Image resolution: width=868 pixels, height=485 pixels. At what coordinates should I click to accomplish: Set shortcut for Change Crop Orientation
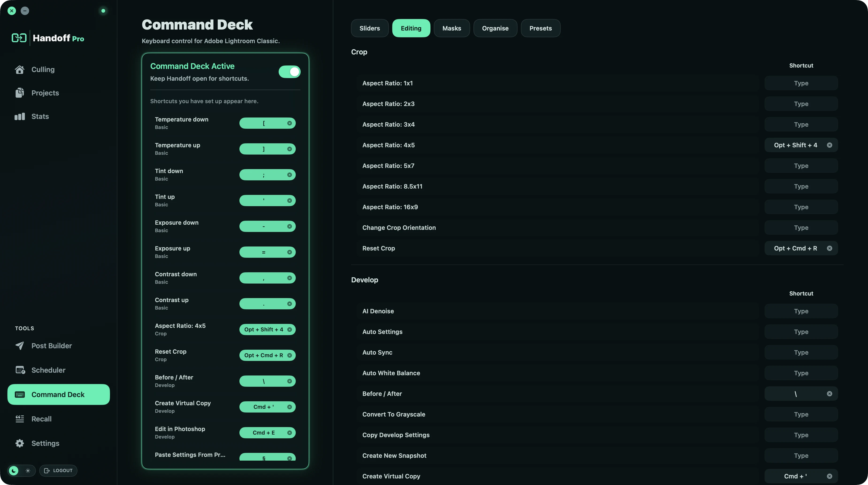coord(801,227)
